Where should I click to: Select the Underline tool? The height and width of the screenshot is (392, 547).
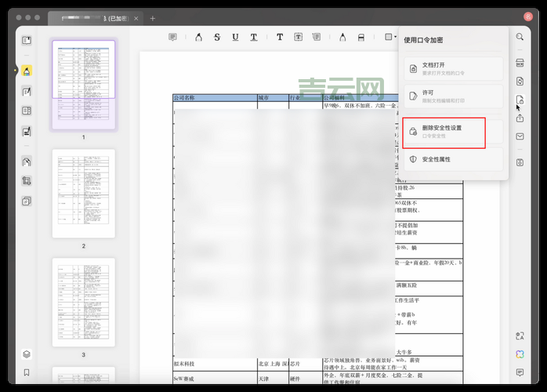(235, 37)
